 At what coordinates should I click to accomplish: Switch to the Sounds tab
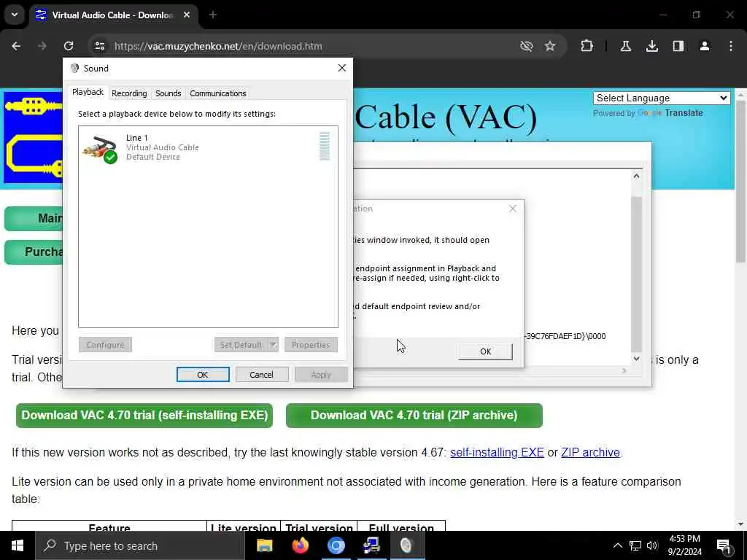tap(169, 93)
